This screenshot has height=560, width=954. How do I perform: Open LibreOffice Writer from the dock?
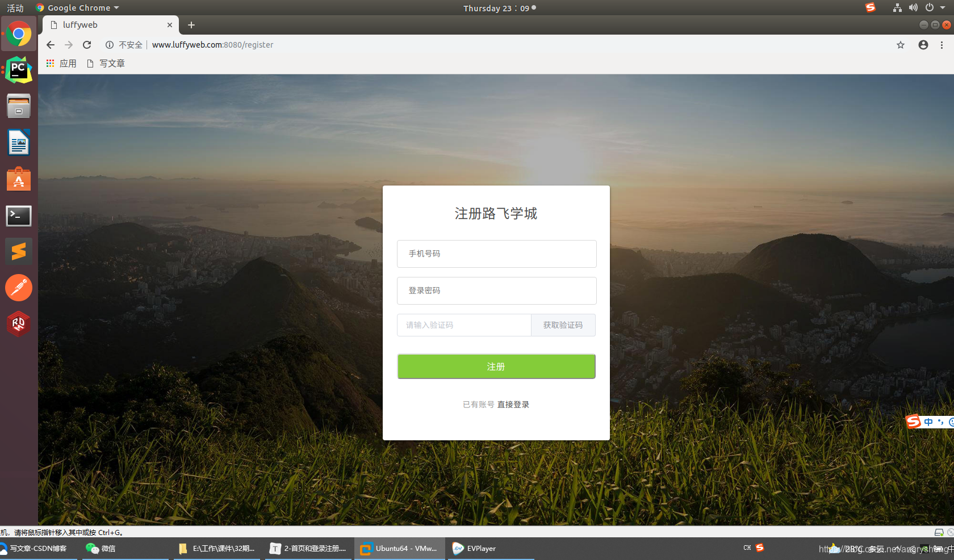19,142
